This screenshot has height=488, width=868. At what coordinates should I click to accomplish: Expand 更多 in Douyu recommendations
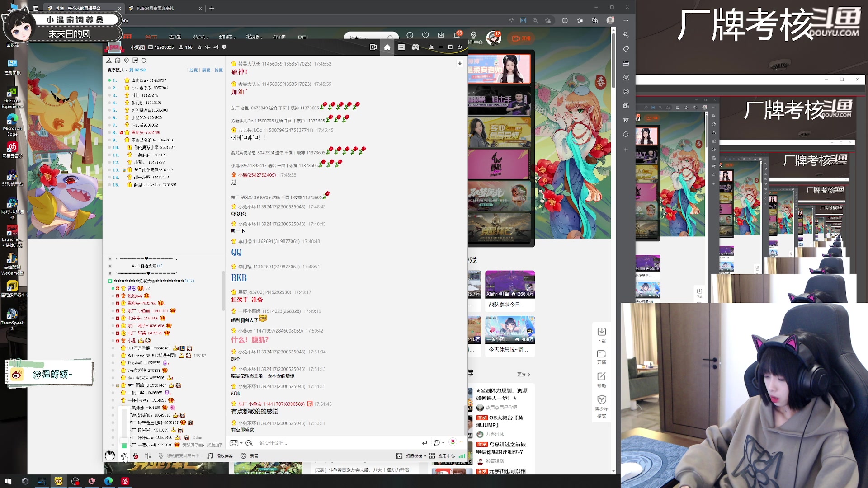[524, 375]
